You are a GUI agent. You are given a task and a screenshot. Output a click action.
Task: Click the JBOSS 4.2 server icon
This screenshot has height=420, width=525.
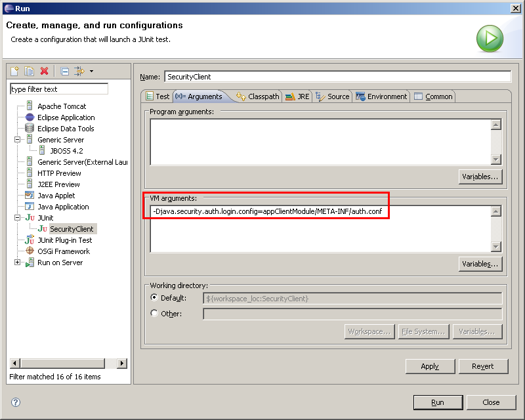tap(42, 150)
